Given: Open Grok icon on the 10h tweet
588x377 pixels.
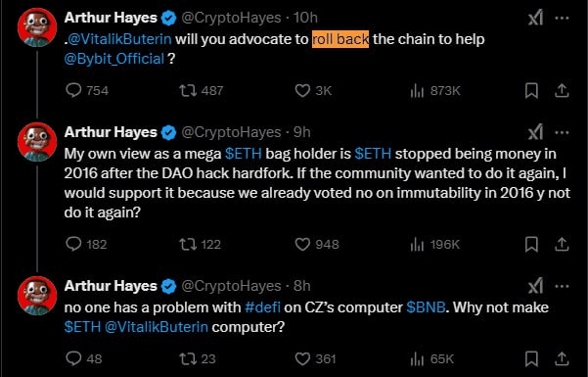Looking at the screenshot, I should click(535, 18).
